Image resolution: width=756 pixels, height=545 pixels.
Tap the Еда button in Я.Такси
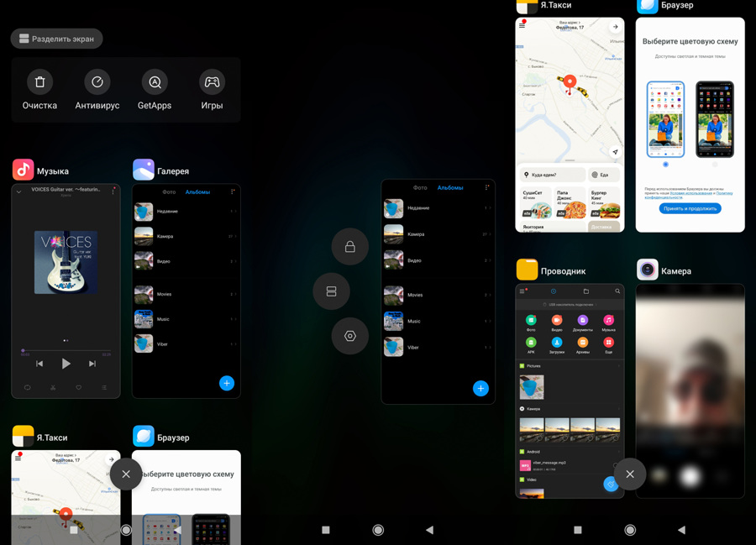point(604,175)
